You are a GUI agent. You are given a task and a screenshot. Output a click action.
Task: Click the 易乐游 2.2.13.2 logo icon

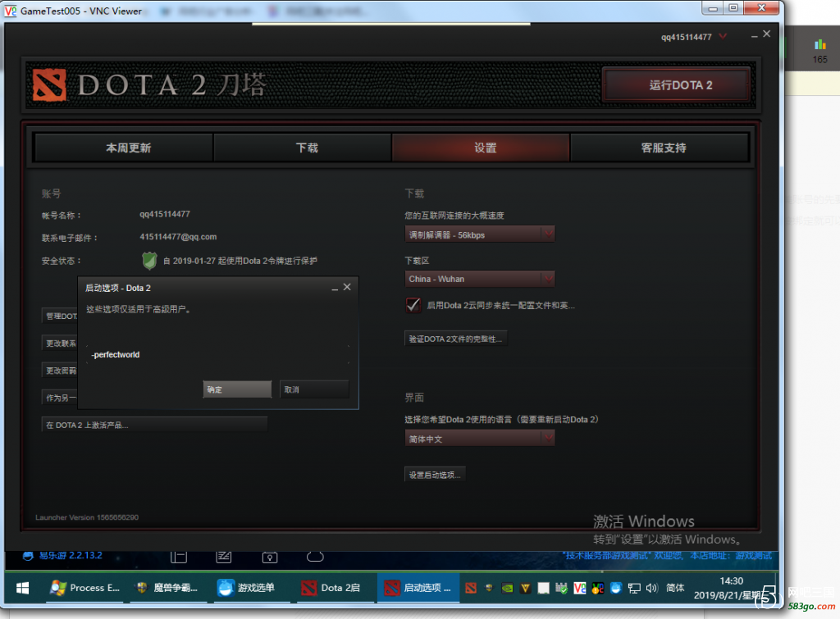tap(28, 555)
